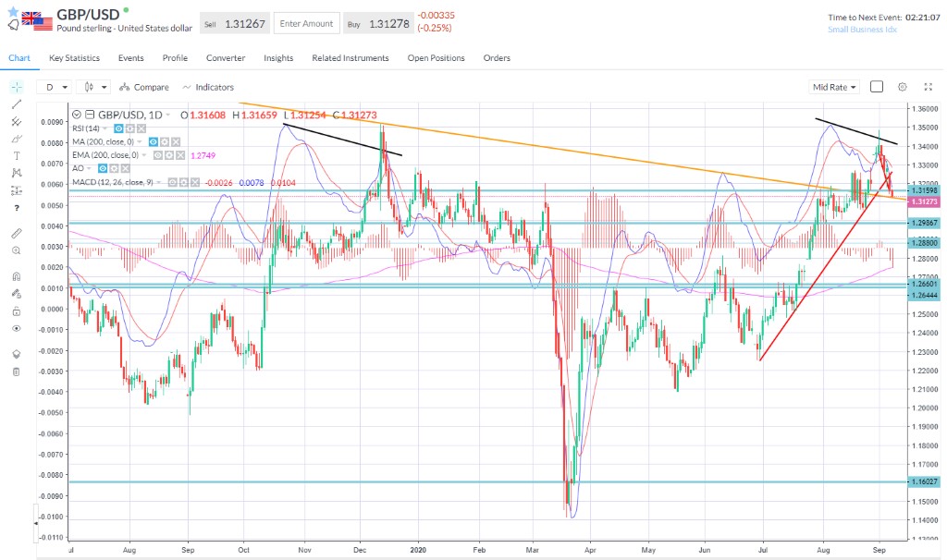Open the candlestick chart type dropdown
Image resolution: width=947 pixels, height=560 pixels.
(x=95, y=87)
